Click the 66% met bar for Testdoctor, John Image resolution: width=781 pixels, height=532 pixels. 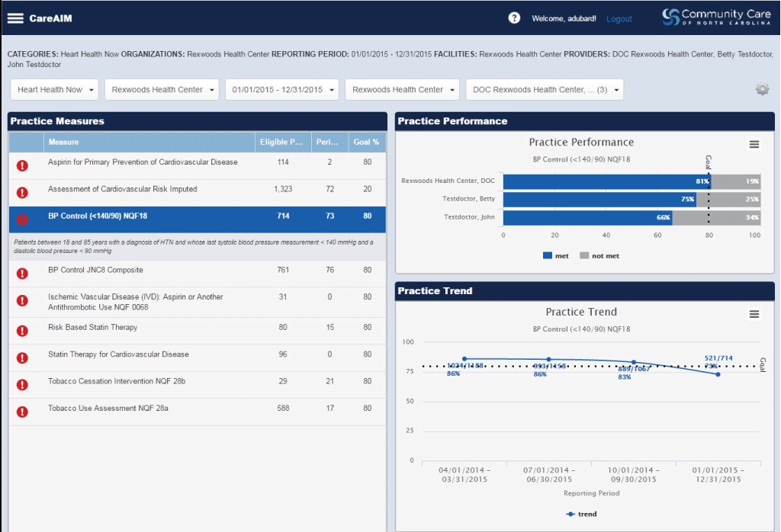pos(588,217)
